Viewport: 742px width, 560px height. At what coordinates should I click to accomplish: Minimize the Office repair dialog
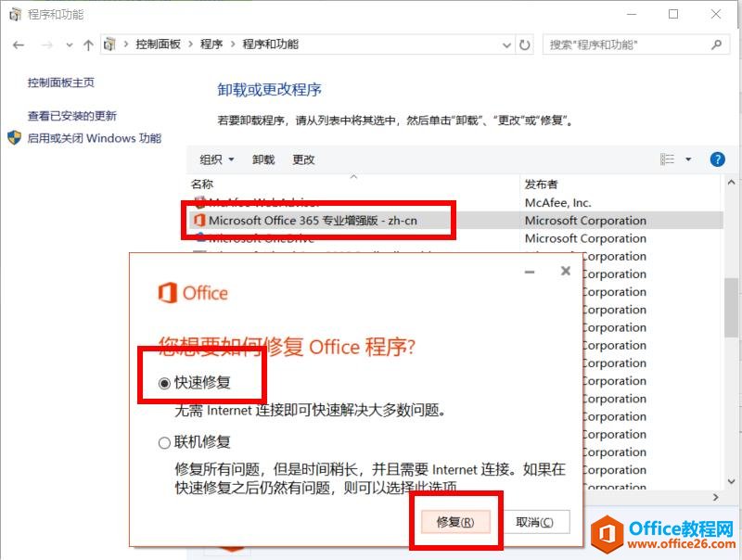click(x=530, y=272)
